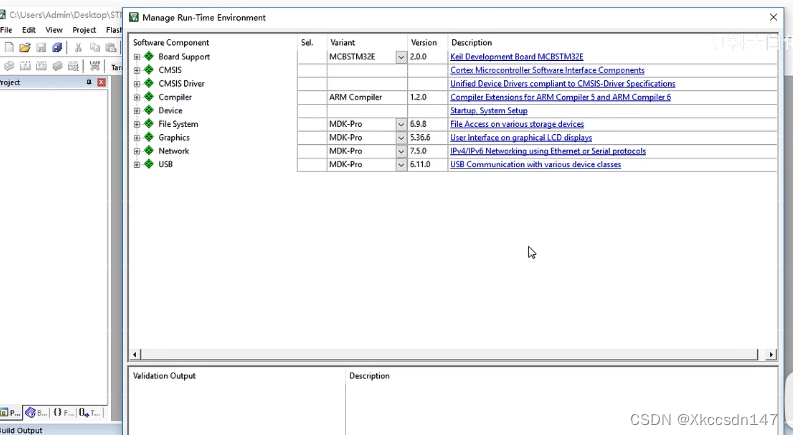This screenshot has width=793, height=435.
Task: Open Graphics MDK-Pro variant dropdown
Action: [401, 138]
